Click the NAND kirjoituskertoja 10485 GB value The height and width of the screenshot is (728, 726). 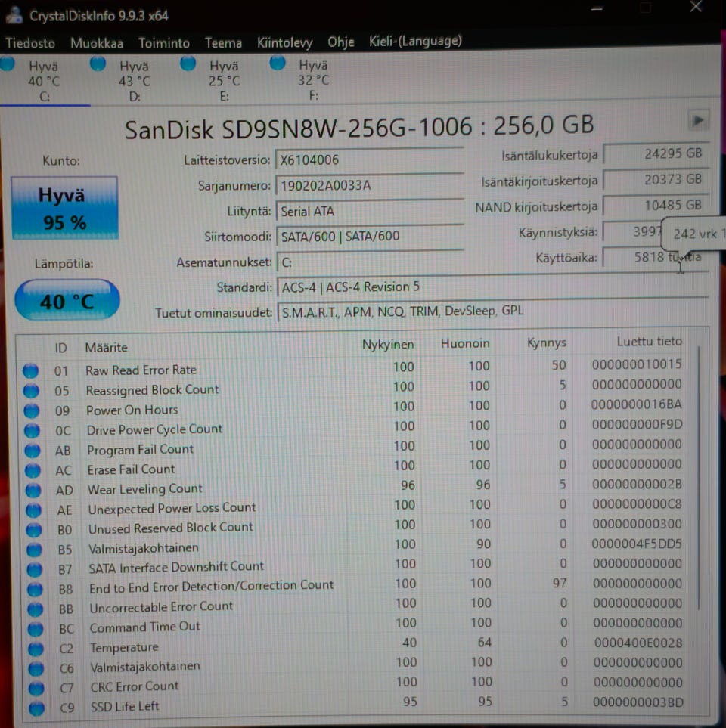point(656,205)
